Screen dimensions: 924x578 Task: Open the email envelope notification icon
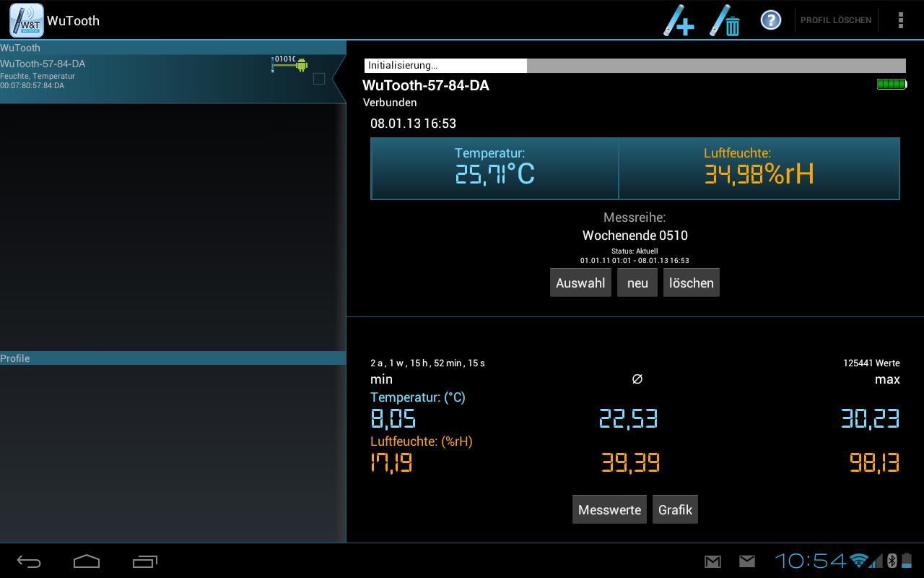747,561
